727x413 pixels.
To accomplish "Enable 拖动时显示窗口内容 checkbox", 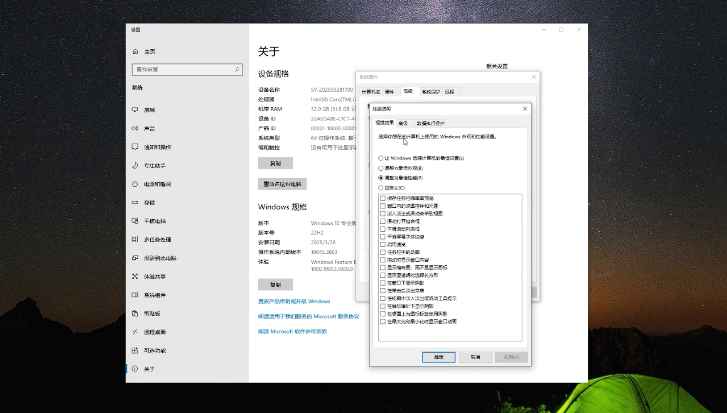I will click(x=383, y=260).
